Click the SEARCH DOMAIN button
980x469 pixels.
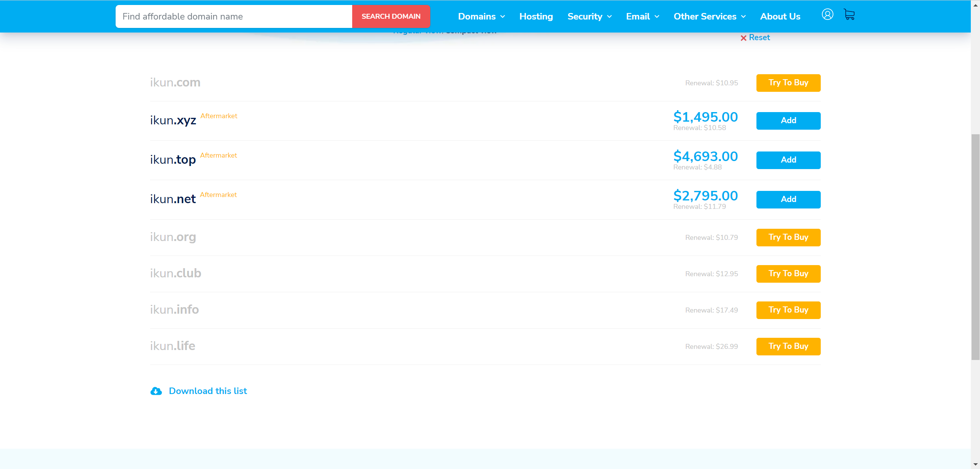click(x=391, y=16)
